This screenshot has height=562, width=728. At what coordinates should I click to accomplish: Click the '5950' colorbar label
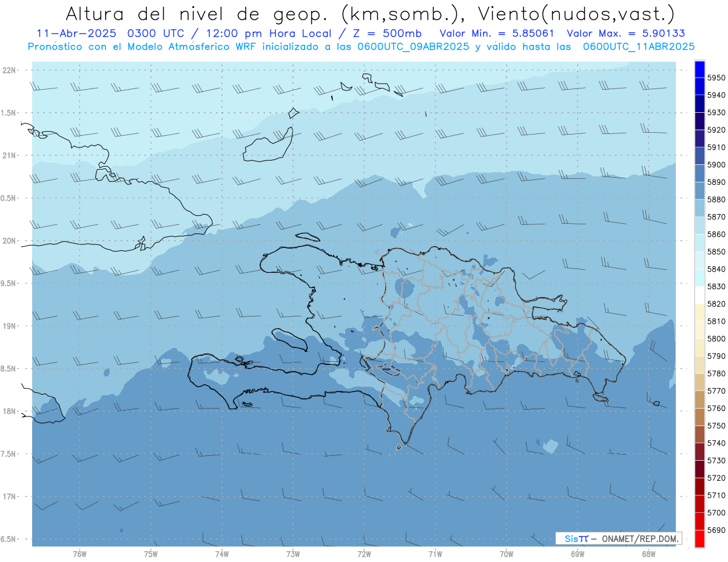(716, 78)
